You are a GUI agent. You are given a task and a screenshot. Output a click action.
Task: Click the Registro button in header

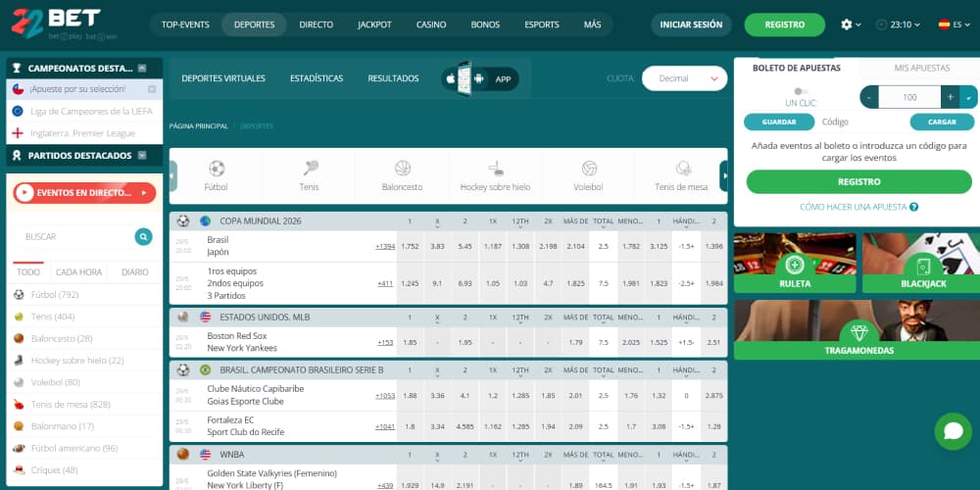784,25
